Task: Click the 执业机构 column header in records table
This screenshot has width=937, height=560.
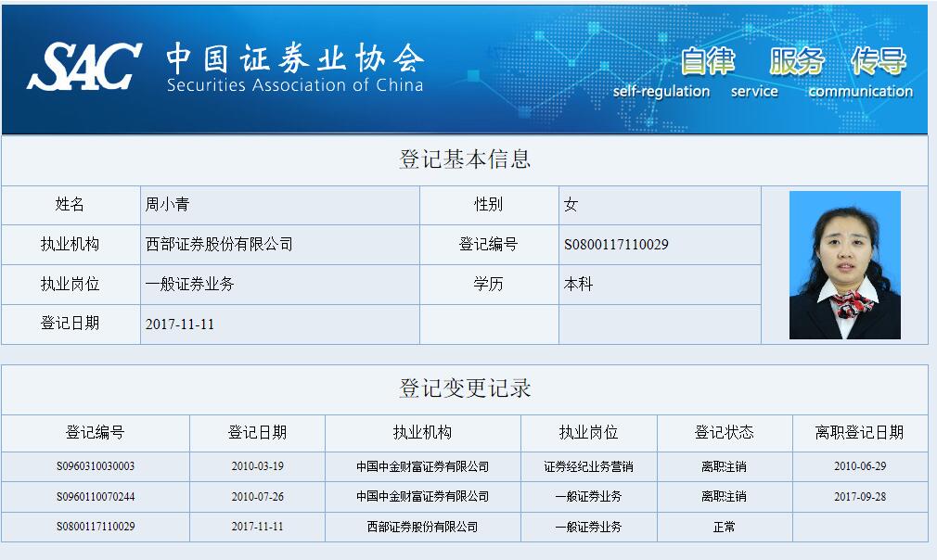Action: point(422,433)
